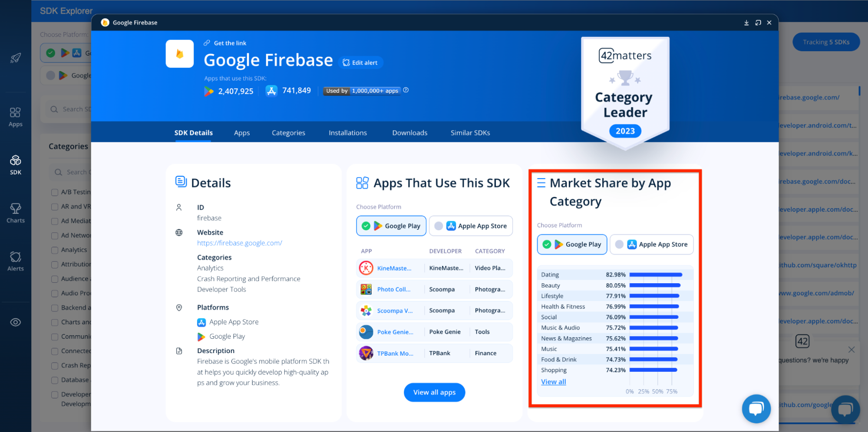Dismiss the questions popup with X
The height and width of the screenshot is (432, 868).
click(851, 350)
